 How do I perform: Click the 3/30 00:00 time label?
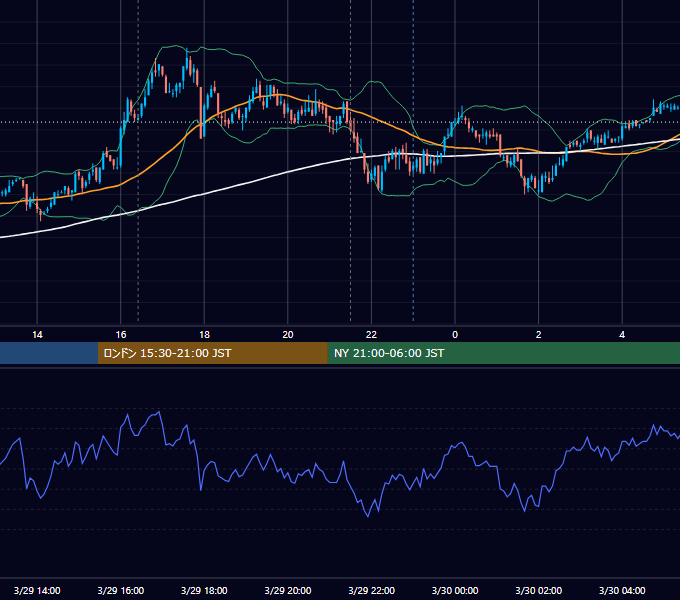pos(455,590)
